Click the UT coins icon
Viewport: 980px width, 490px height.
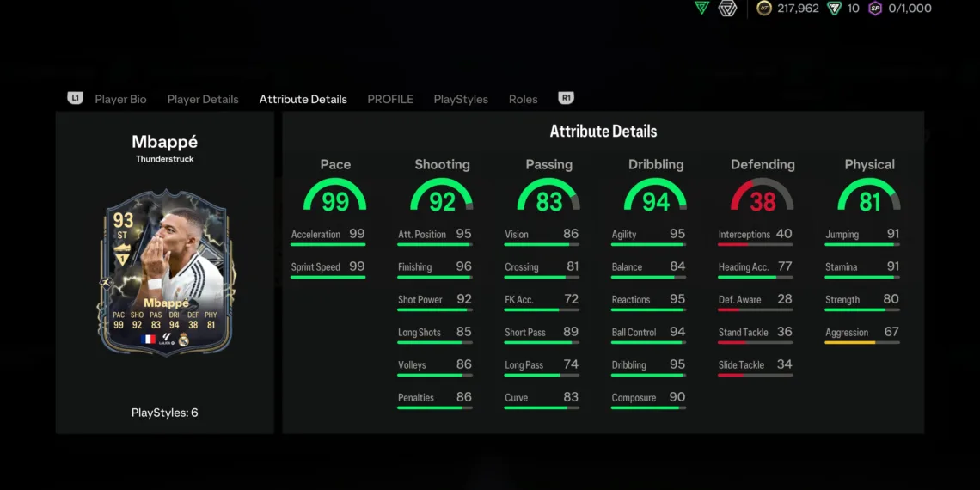coord(763,8)
